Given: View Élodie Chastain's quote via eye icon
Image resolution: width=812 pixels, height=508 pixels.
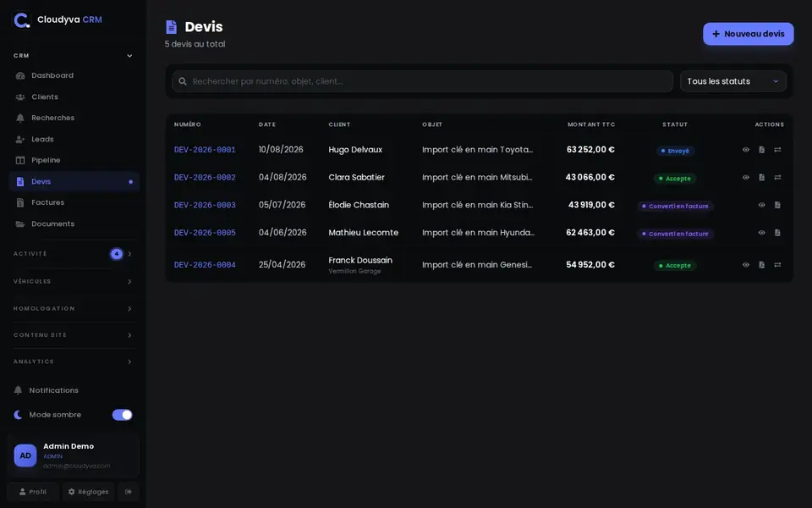Looking at the screenshot, I should (762, 205).
